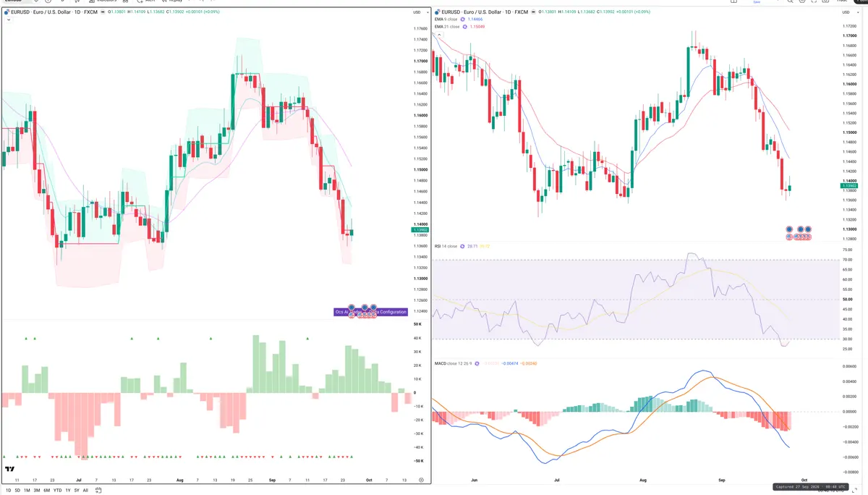
Task: Click the first economic event flag on right chart
Action: (x=791, y=229)
